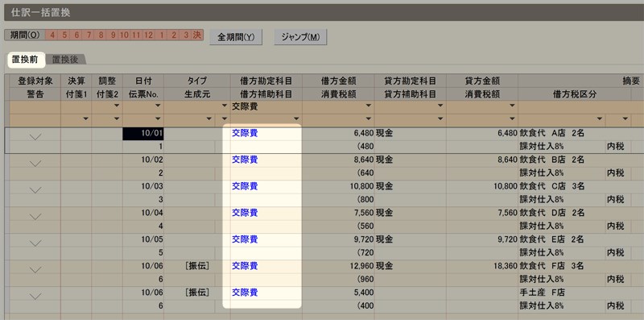Click the 期間(O) label button

(x=25, y=35)
